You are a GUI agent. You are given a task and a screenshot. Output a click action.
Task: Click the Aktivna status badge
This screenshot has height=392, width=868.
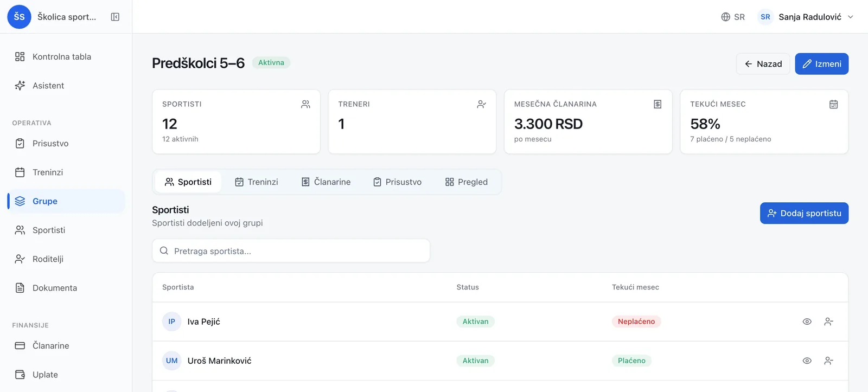pos(271,62)
